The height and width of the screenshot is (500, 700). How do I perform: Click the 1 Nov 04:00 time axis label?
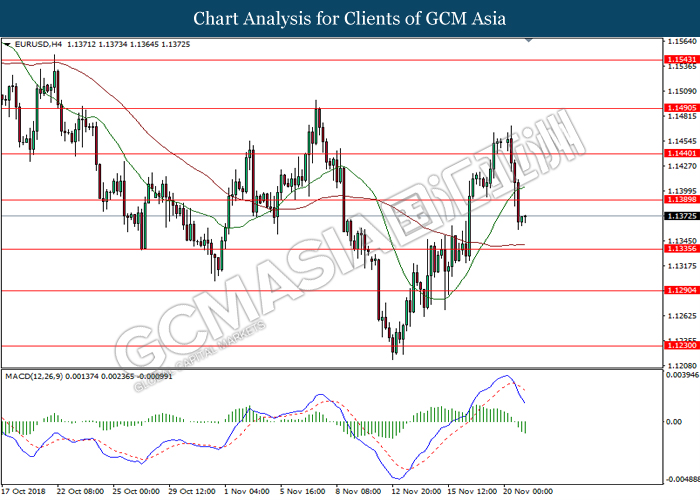(x=247, y=492)
